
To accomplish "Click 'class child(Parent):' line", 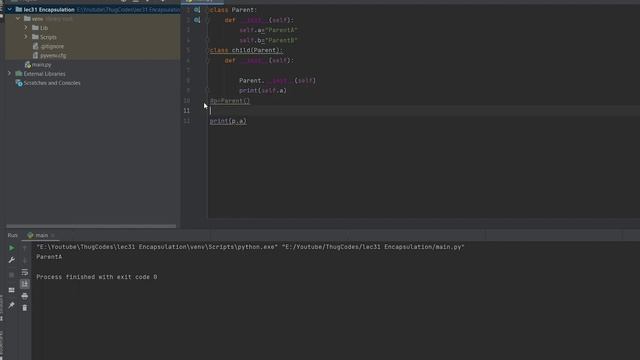I will [246, 50].
